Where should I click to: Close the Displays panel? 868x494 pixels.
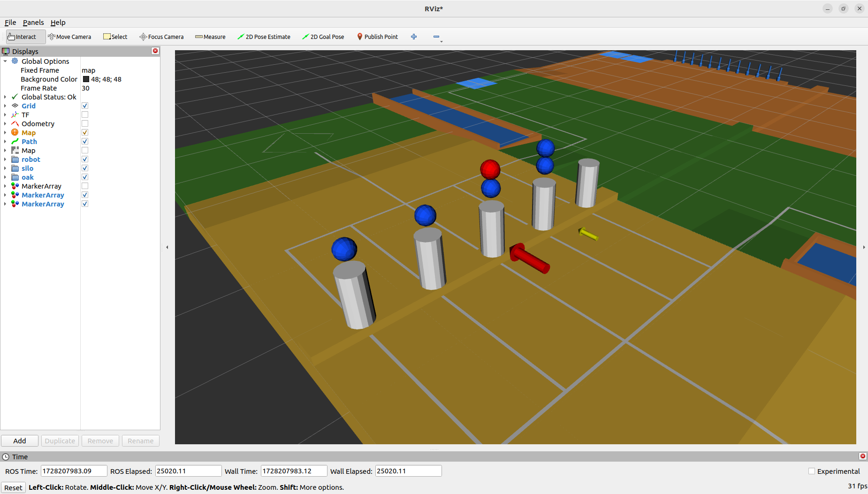(x=155, y=51)
